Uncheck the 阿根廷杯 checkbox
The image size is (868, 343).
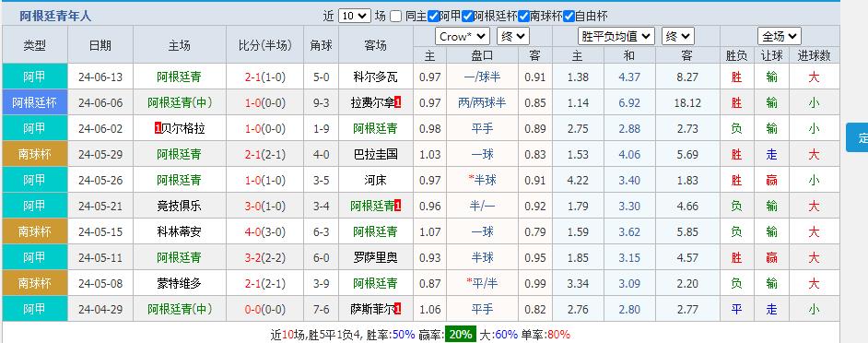(x=468, y=16)
